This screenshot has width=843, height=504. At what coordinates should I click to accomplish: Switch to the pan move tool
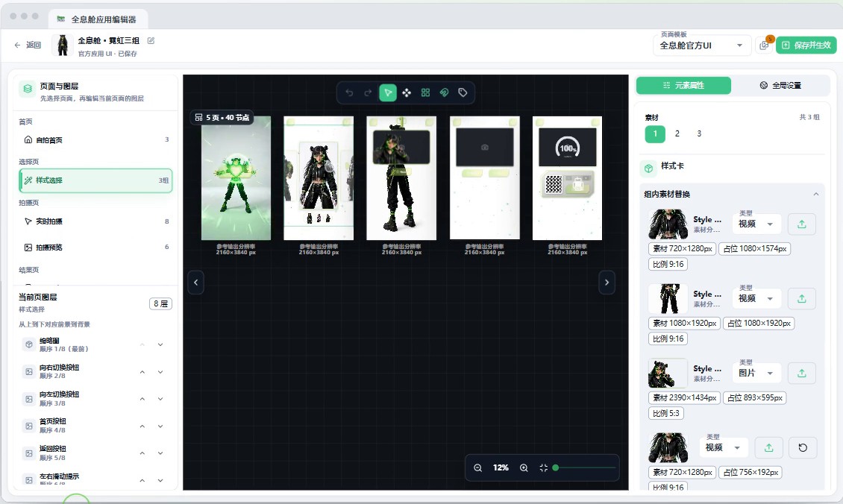407,93
